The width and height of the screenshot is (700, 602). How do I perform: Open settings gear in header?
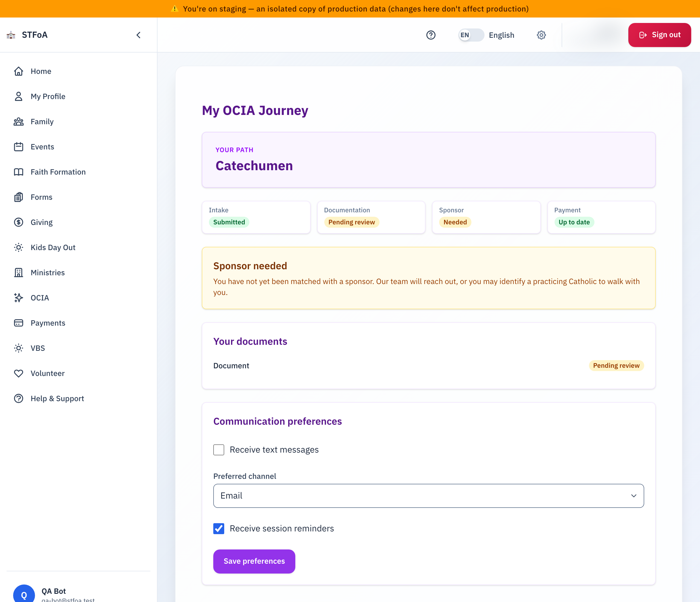click(541, 35)
